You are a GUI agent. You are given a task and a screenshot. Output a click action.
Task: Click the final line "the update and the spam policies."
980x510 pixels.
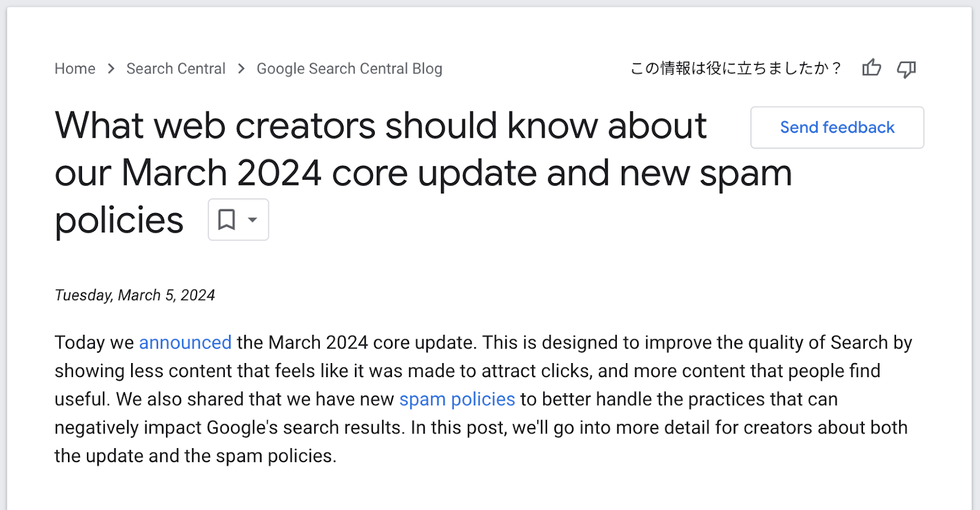(x=195, y=456)
